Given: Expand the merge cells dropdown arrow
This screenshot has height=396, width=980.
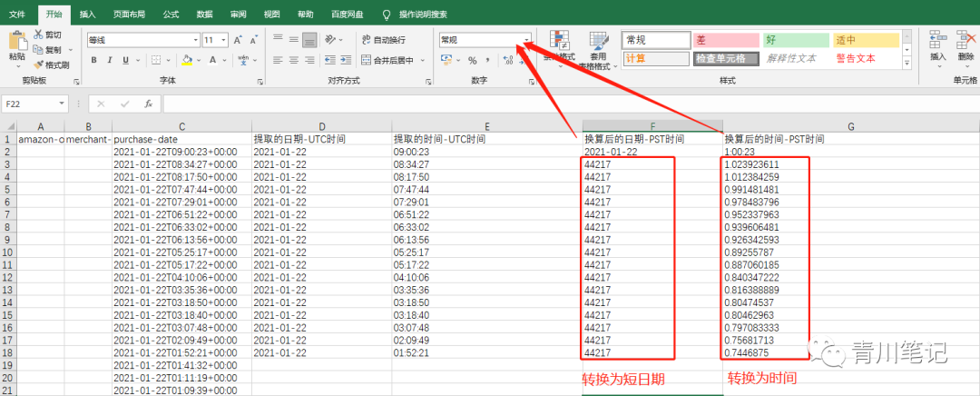Looking at the screenshot, I should [423, 60].
